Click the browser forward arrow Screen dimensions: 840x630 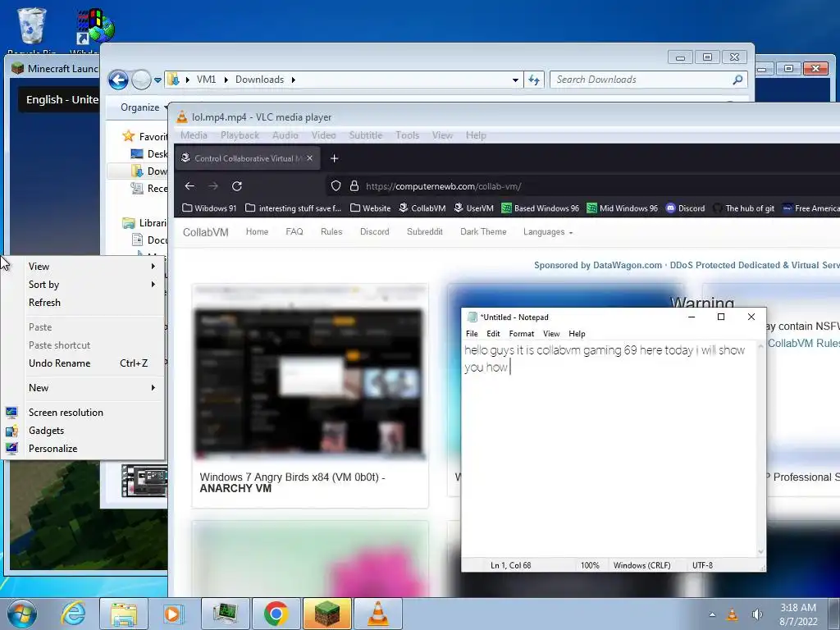tap(213, 186)
